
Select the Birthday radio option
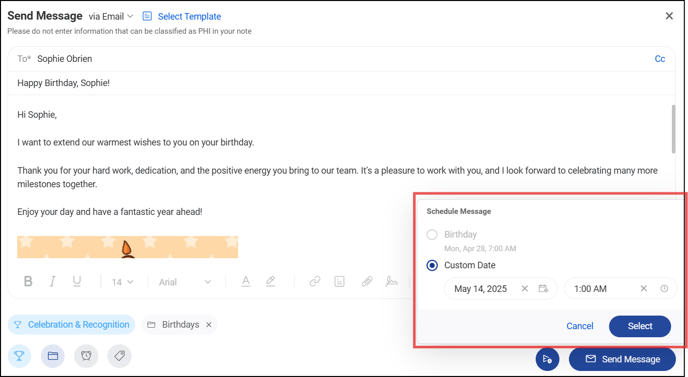click(x=432, y=234)
